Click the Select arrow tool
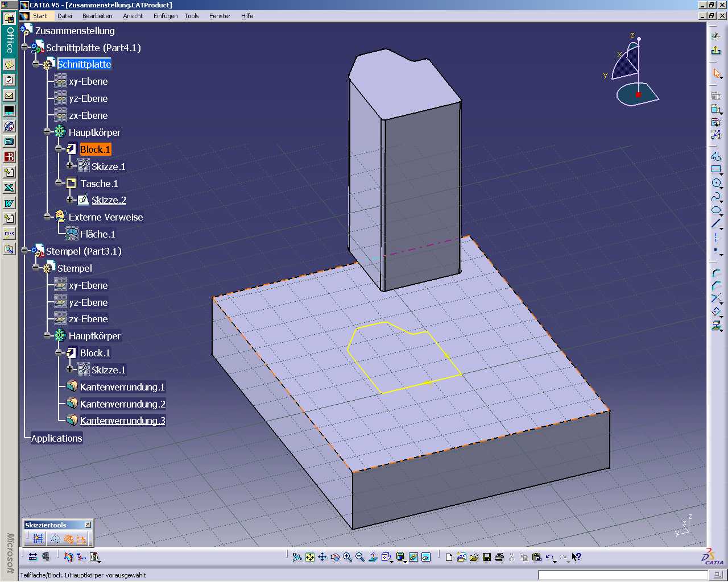Viewport: 728px width, 582px height. 716,74
